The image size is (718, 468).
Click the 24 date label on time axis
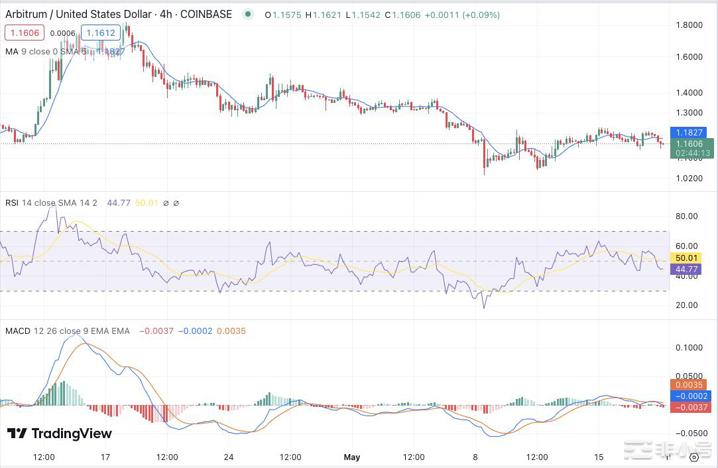point(228,457)
